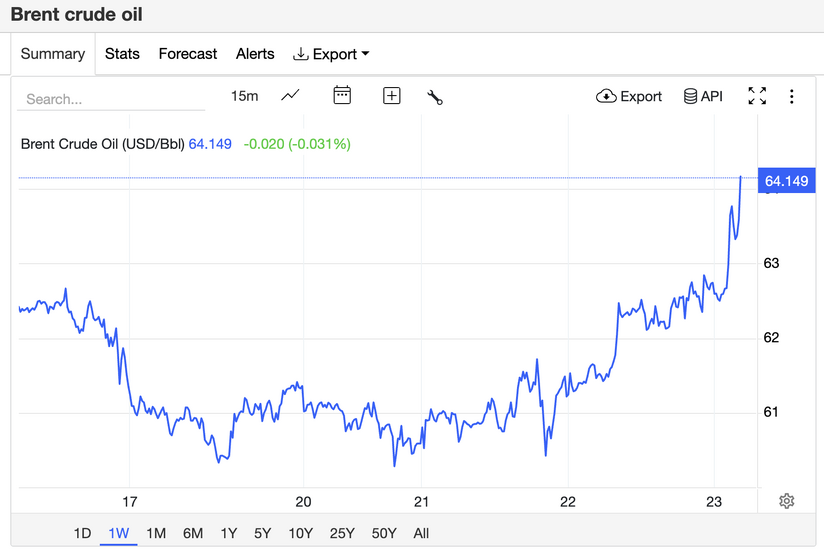The image size is (825, 549).
Task: Switch to the Stats tab
Action: coord(122,54)
